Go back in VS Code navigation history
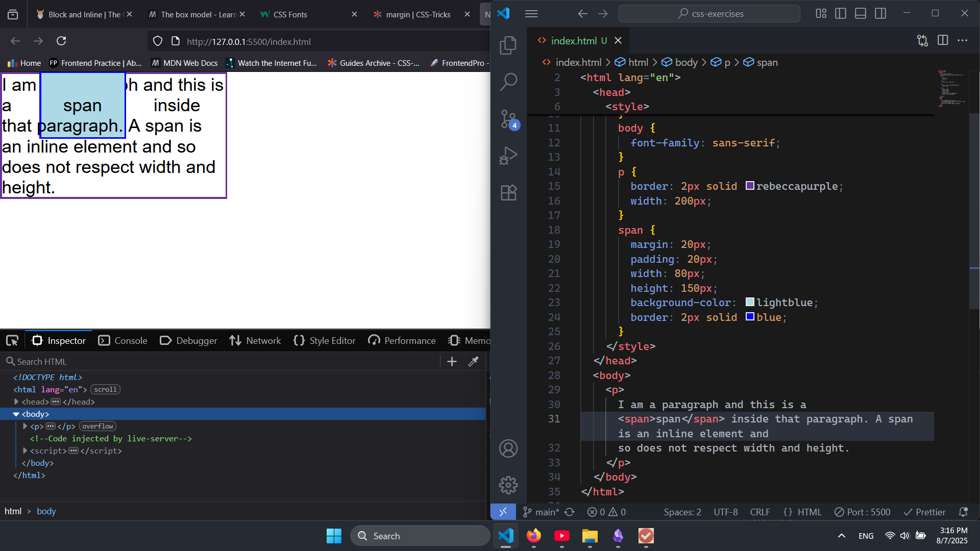 click(x=582, y=14)
